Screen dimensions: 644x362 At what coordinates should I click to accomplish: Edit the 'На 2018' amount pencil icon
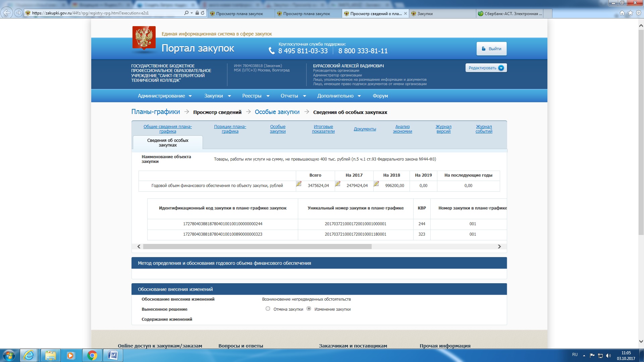[x=376, y=184]
